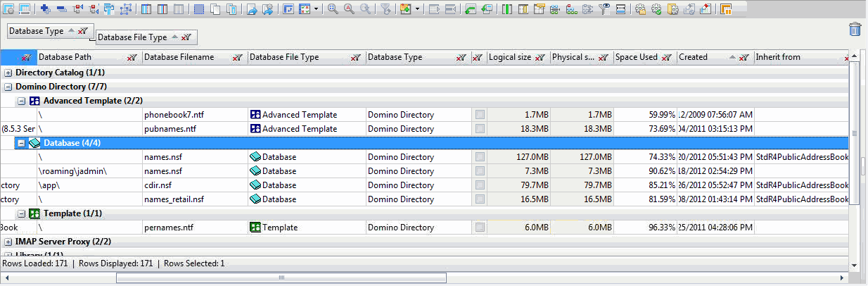Image resolution: width=868 pixels, height=286 pixels.
Task: Click the orange layout icon at toolbar end
Action: point(726,9)
